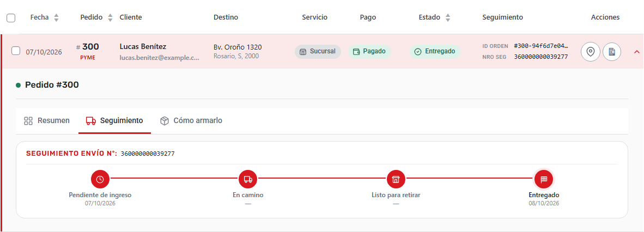The image size is (644, 232).
Task: Click the Sucursal service badge
Action: click(318, 52)
